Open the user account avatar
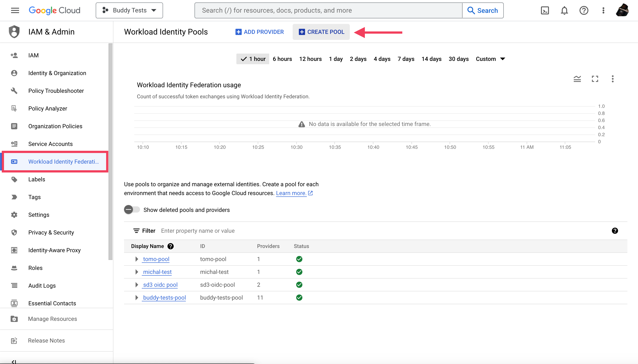 click(622, 10)
